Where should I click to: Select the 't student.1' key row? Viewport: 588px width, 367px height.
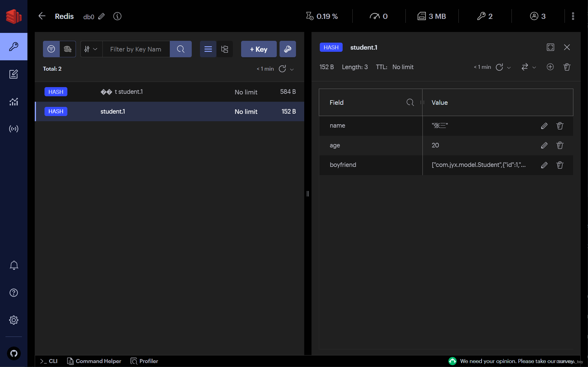(170, 92)
